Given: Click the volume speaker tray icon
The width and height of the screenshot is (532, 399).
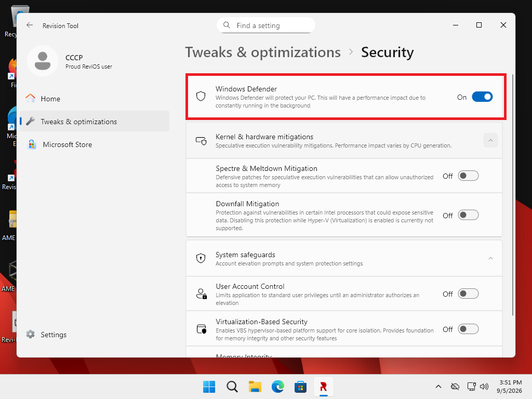Looking at the screenshot, I should coord(484,387).
